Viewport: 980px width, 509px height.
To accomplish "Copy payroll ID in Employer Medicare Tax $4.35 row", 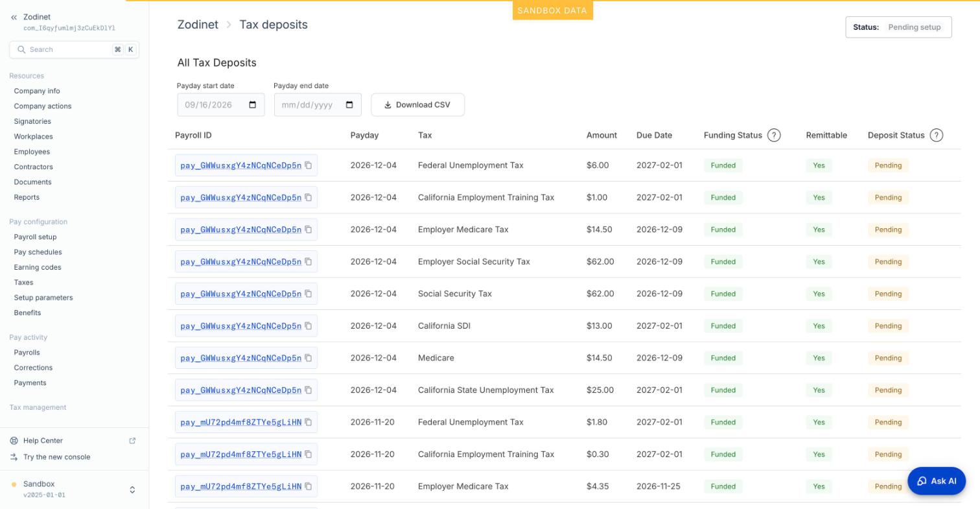I will pyautogui.click(x=309, y=486).
